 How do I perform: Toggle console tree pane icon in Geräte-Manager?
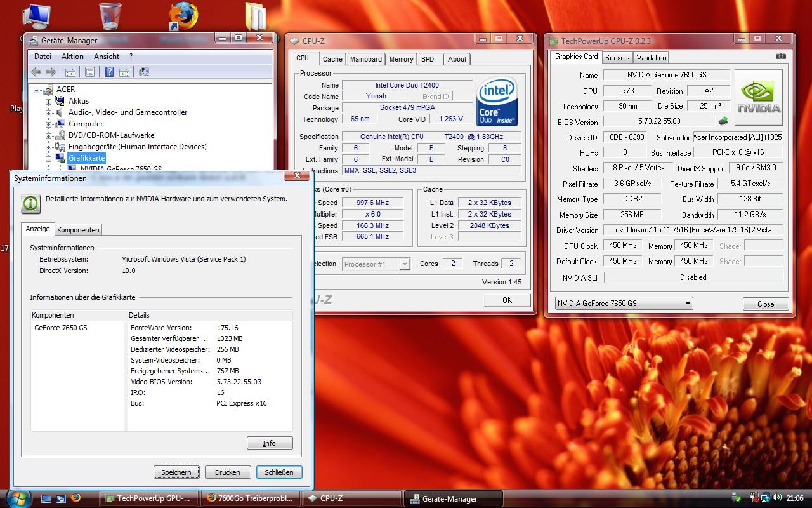pos(70,72)
